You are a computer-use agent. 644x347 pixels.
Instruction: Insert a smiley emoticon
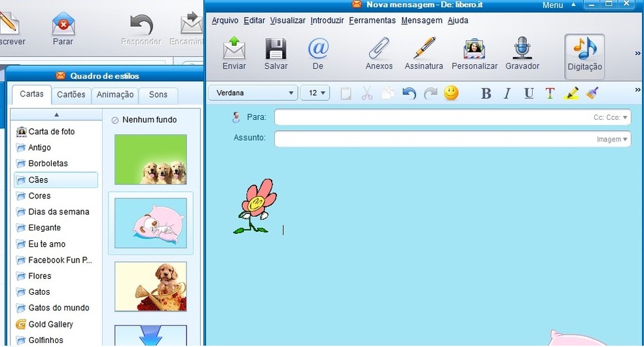(x=451, y=93)
